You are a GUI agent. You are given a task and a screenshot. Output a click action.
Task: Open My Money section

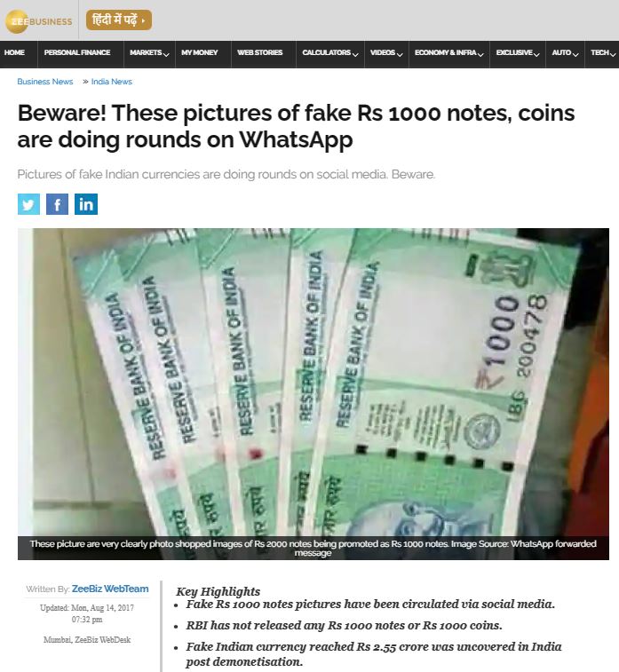[199, 52]
